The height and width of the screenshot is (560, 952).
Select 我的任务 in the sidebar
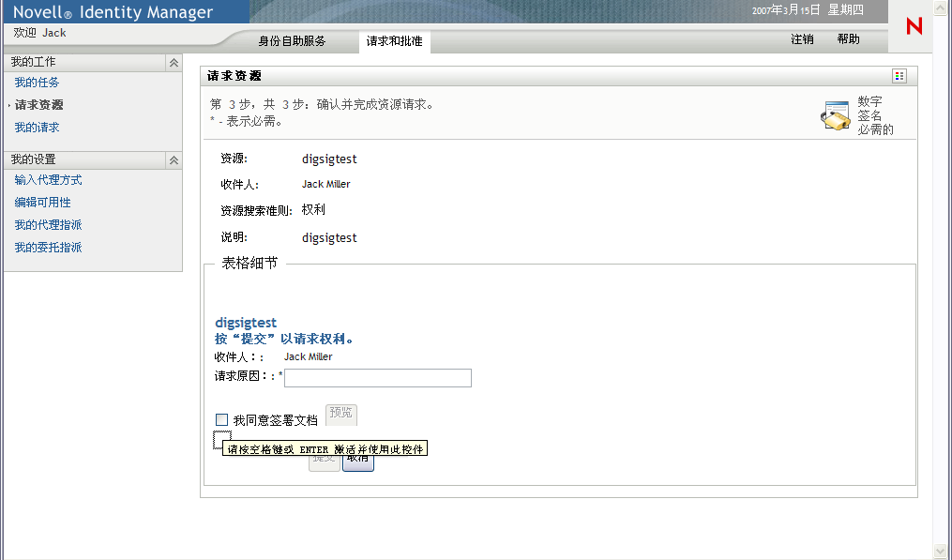37,83
